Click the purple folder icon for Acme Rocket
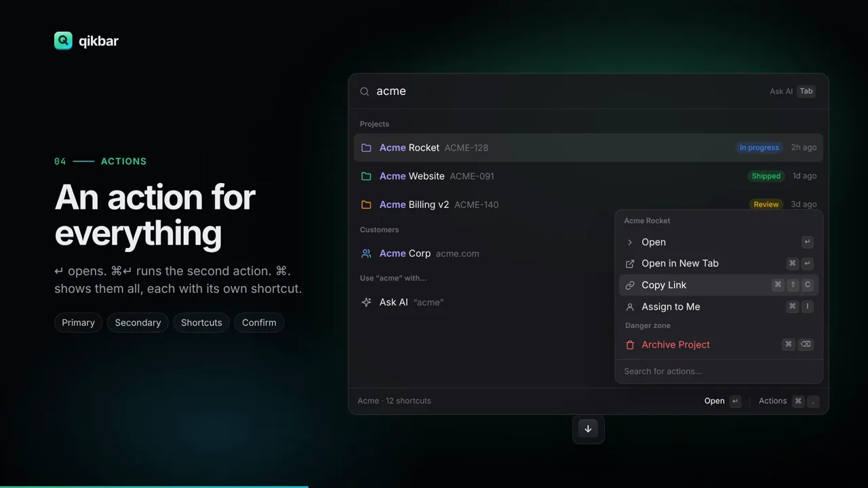The width and height of the screenshot is (868, 488). pos(366,148)
